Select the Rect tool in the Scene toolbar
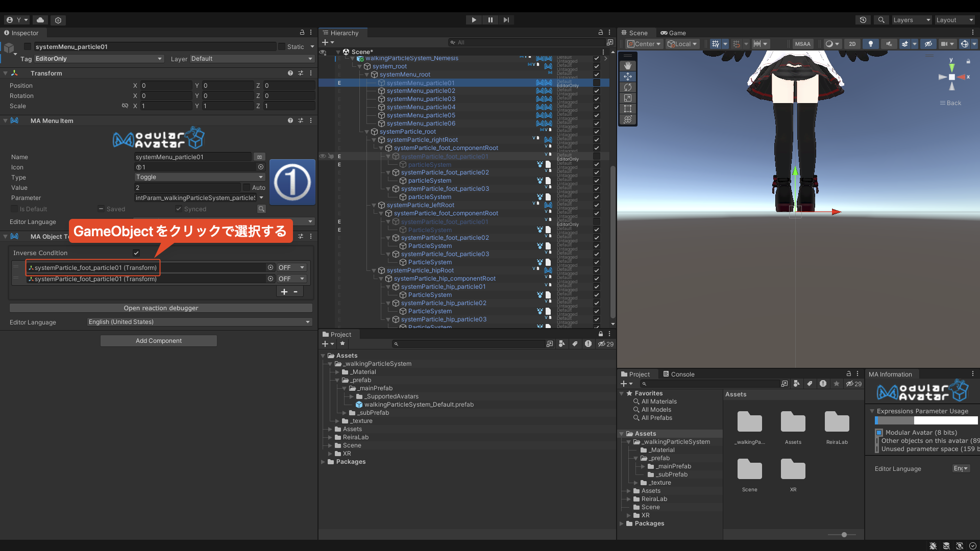The image size is (980, 551). coord(627,109)
